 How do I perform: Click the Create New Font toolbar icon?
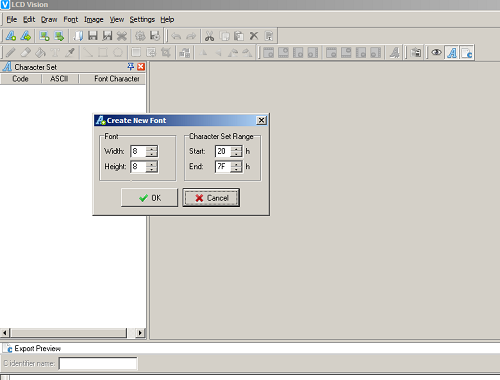tap(11, 36)
